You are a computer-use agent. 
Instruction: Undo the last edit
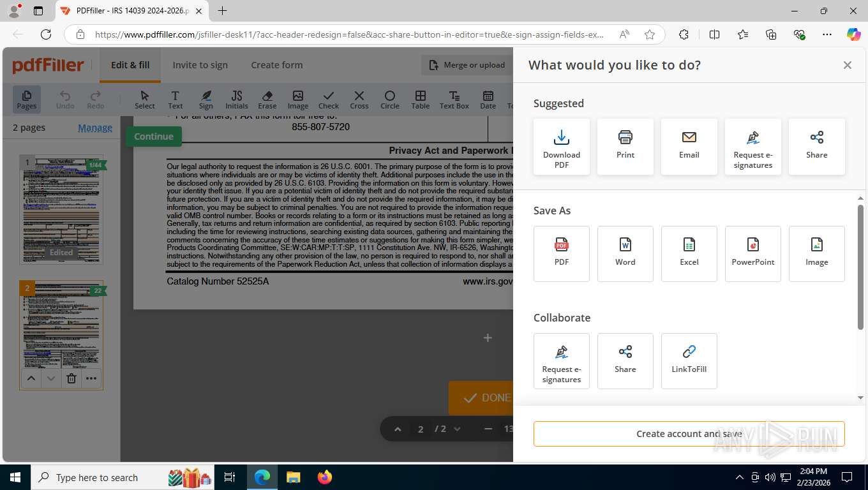coord(65,100)
